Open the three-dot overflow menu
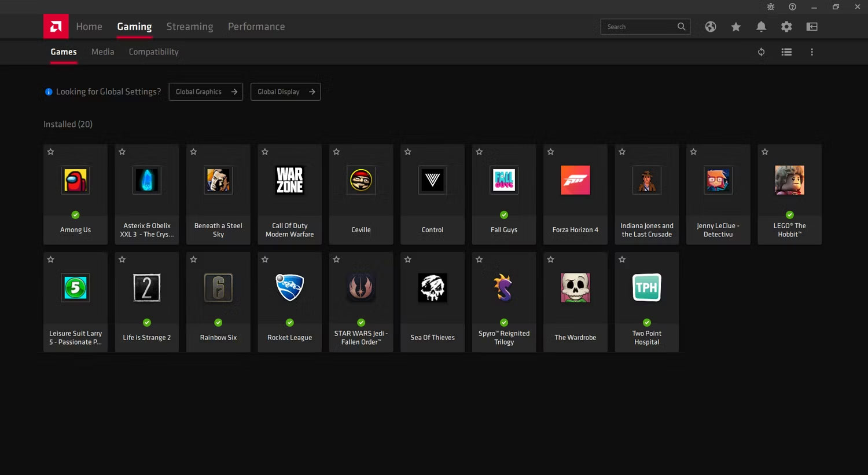The image size is (868, 475). [812, 52]
